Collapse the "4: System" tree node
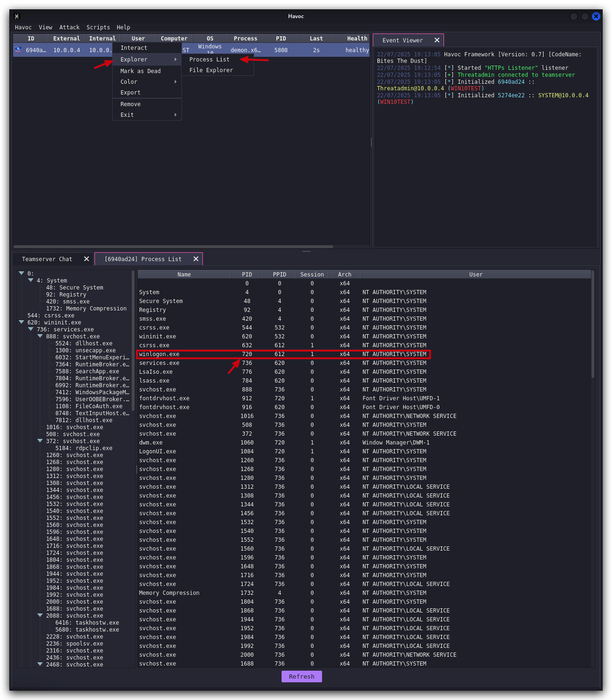Viewport: 612px width, 700px height. click(31, 280)
